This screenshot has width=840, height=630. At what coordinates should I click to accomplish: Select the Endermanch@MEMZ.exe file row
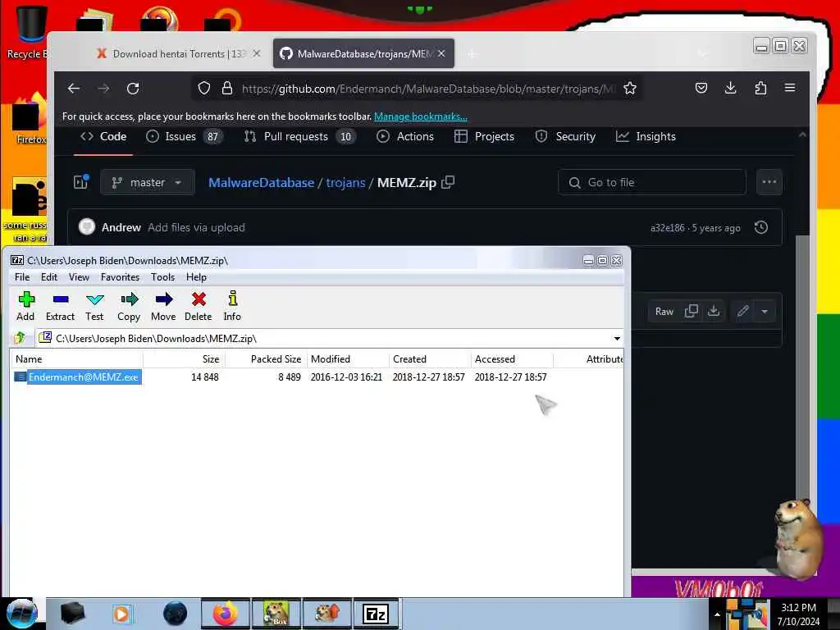coord(316,377)
